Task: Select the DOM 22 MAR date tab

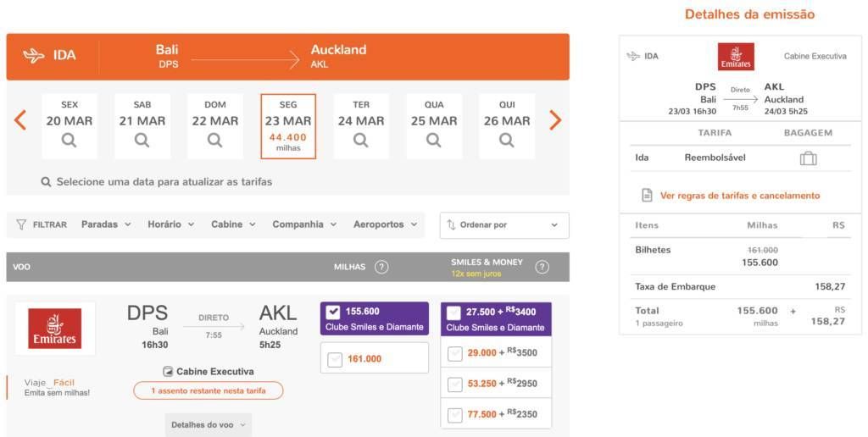Action: coord(214,126)
